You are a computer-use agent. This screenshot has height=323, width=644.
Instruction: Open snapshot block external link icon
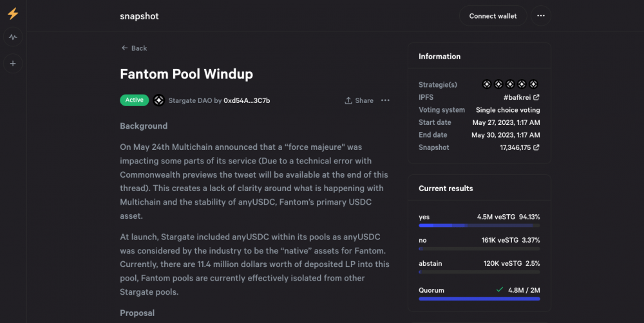(x=536, y=147)
